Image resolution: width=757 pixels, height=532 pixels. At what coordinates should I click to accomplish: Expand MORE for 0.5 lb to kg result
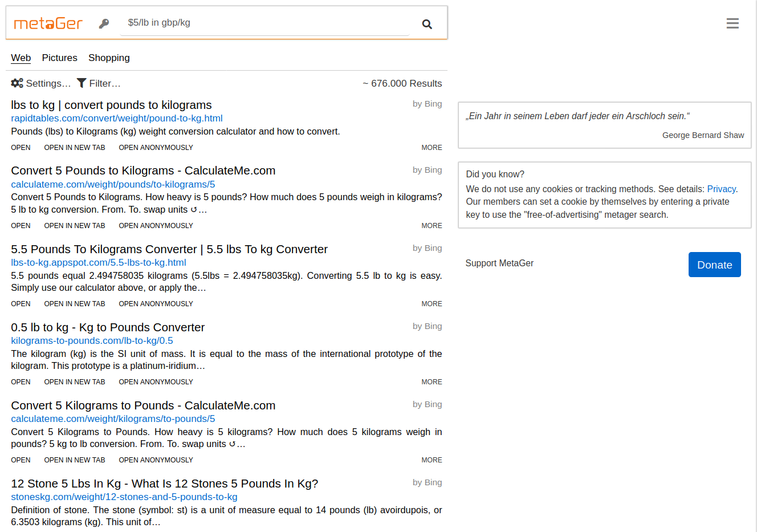[x=432, y=382]
